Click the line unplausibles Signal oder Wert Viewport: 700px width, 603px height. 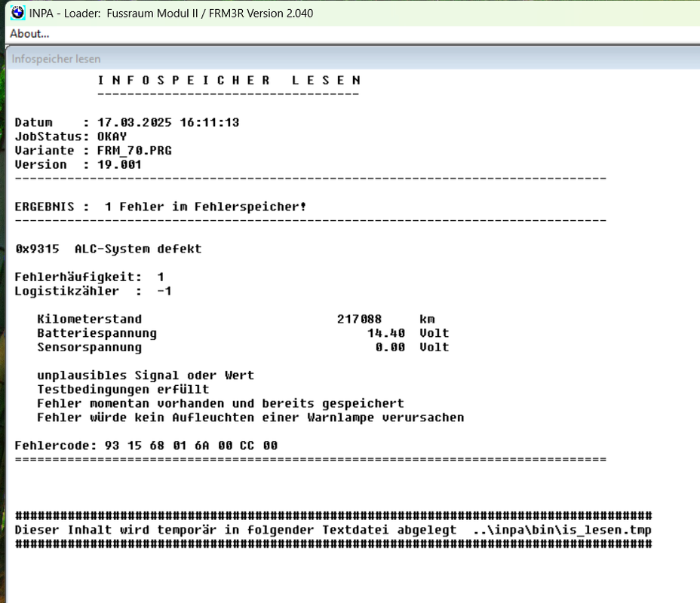click(146, 375)
